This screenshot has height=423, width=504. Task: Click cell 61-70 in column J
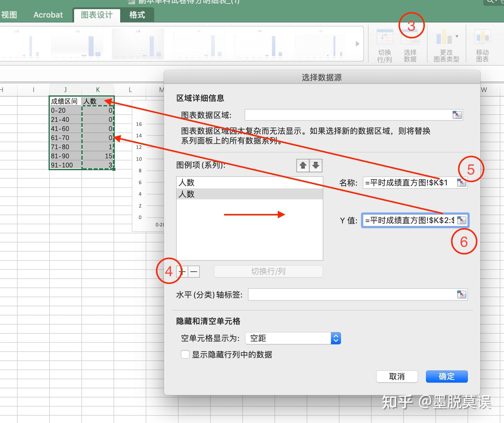pyautogui.click(x=66, y=138)
